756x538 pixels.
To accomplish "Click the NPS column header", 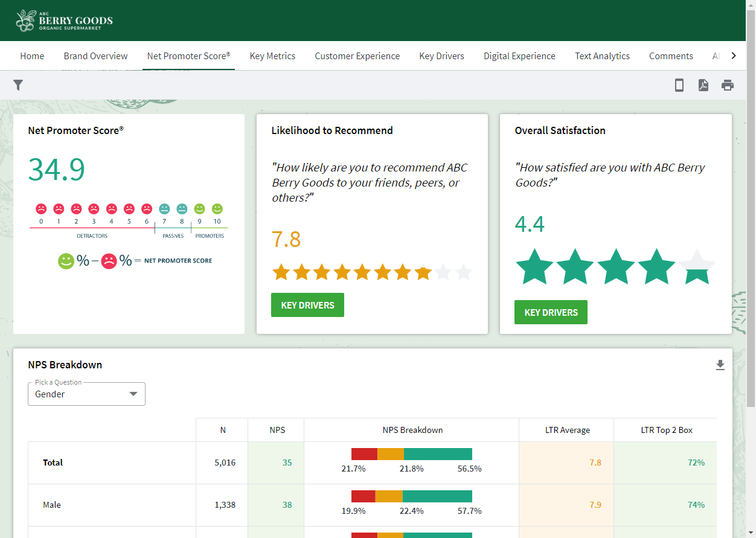I will pyautogui.click(x=277, y=430).
